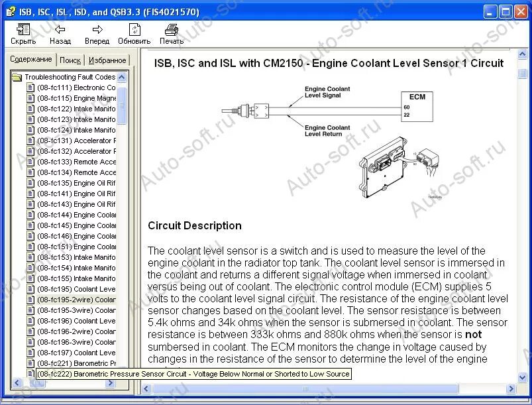Click the content pane horizontal scroll thumb

pyautogui.click(x=305, y=388)
